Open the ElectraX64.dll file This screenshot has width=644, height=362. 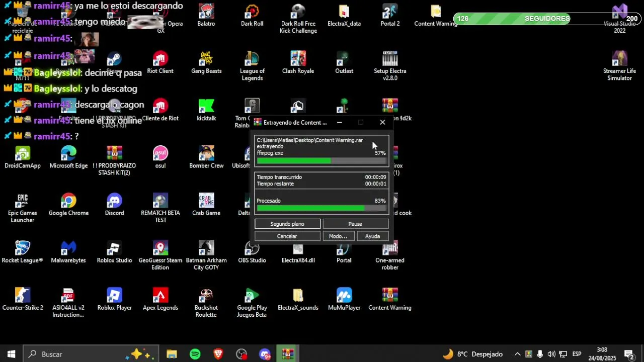[x=298, y=252]
